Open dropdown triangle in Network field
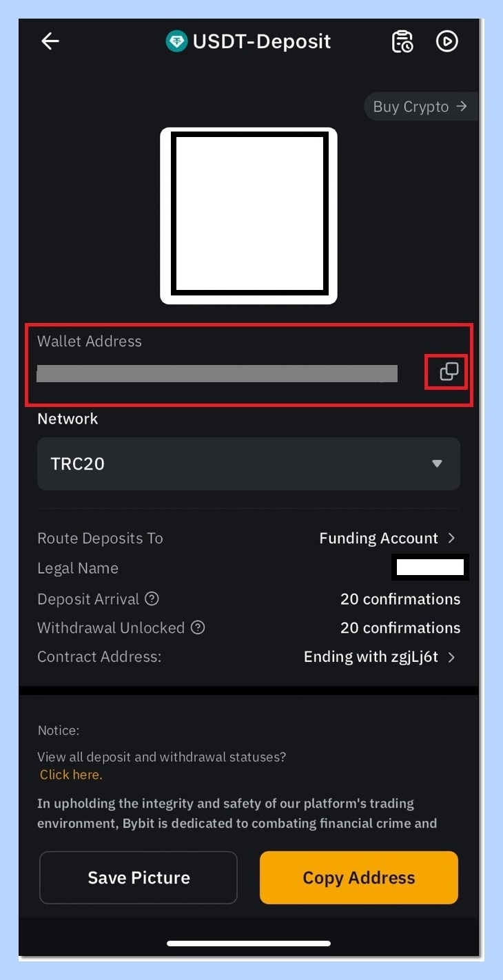 coord(437,463)
